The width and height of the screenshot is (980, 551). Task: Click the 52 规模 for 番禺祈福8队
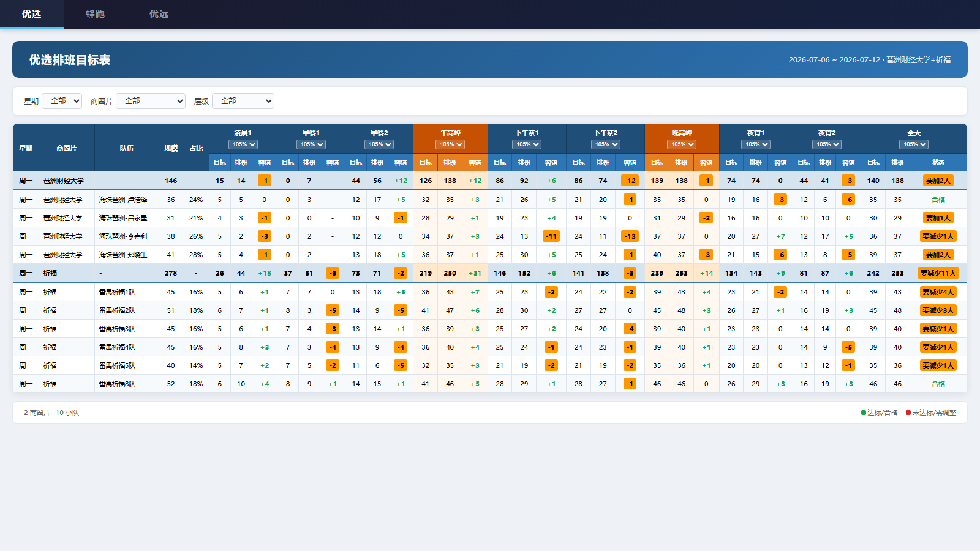(171, 384)
